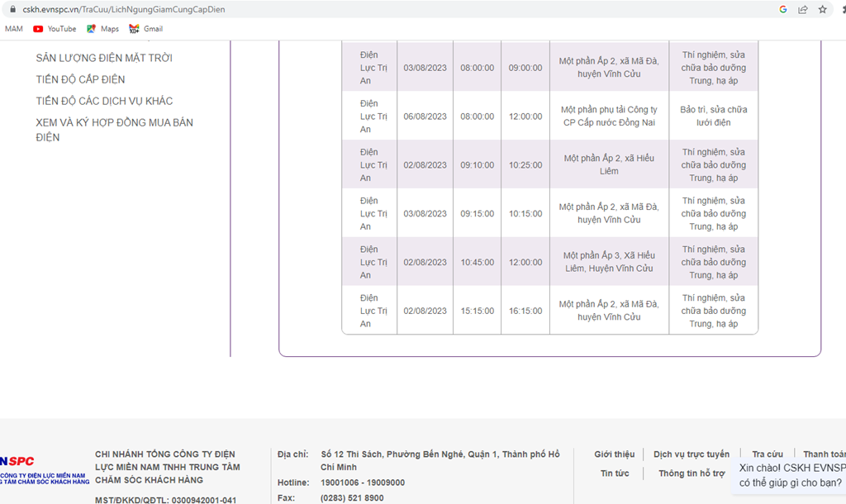
Task: Open SẢN LƯỢNG ĐIỆN MẶT TRỜI menu item
Action: coord(104,58)
